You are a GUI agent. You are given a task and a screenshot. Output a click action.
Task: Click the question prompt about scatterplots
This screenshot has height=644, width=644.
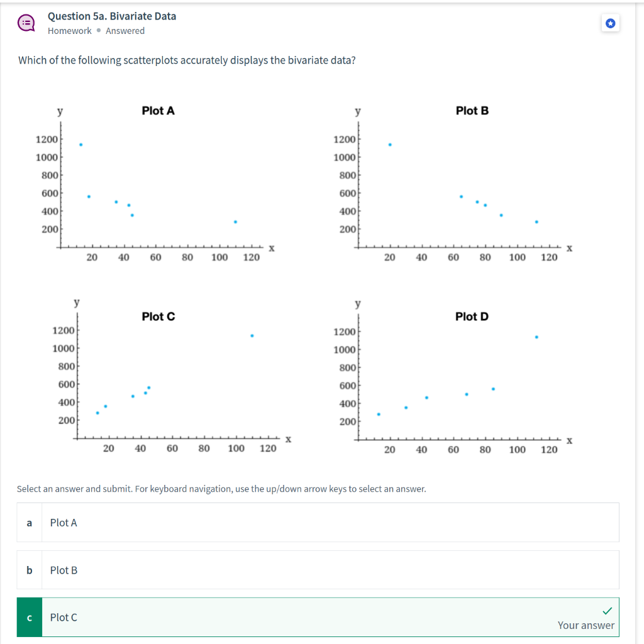point(187,60)
